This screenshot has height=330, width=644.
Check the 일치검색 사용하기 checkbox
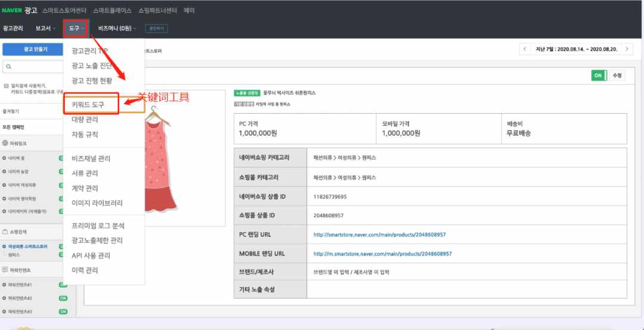[6, 86]
